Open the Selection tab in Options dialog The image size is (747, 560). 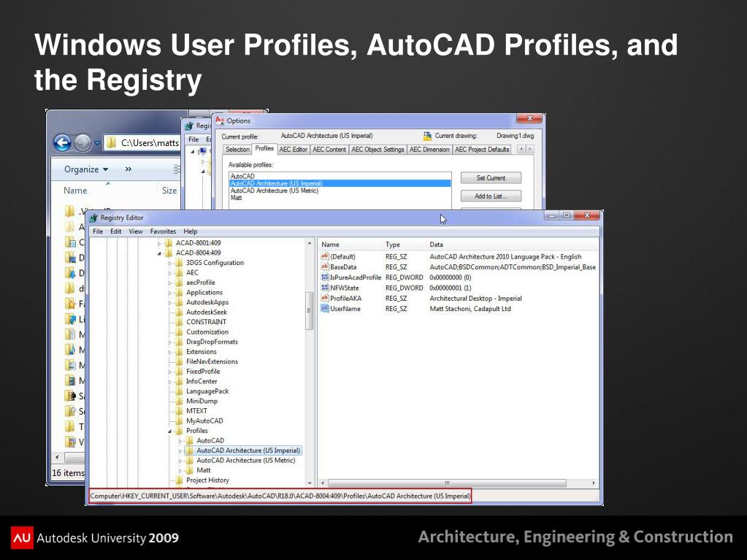[x=237, y=150]
